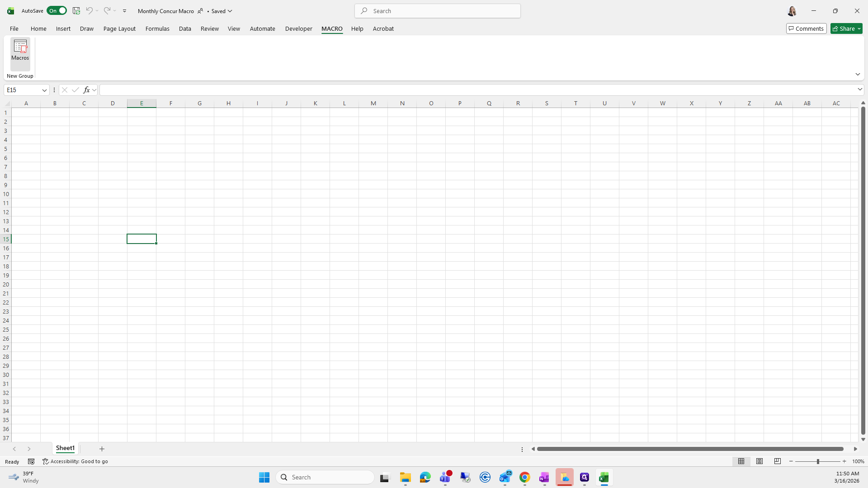The image size is (868, 488).
Task: Click the macro recording icon in status bar
Action: click(x=31, y=461)
